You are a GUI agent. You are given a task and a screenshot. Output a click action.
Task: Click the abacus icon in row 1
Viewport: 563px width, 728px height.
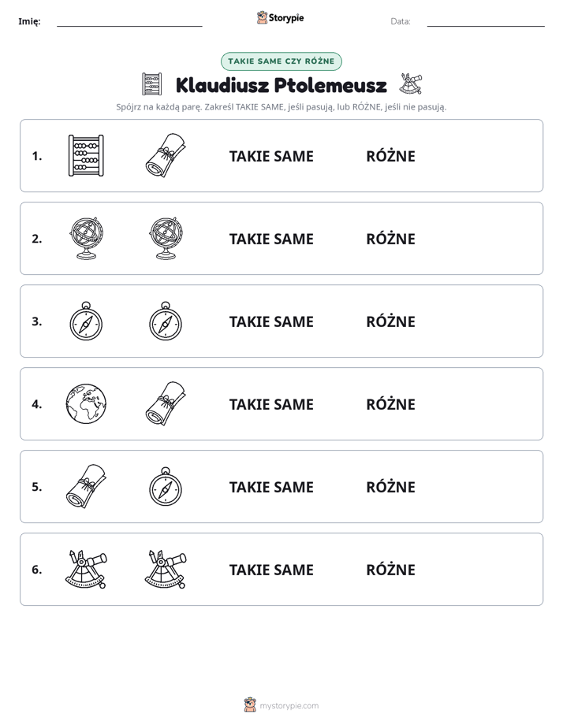pos(86,155)
